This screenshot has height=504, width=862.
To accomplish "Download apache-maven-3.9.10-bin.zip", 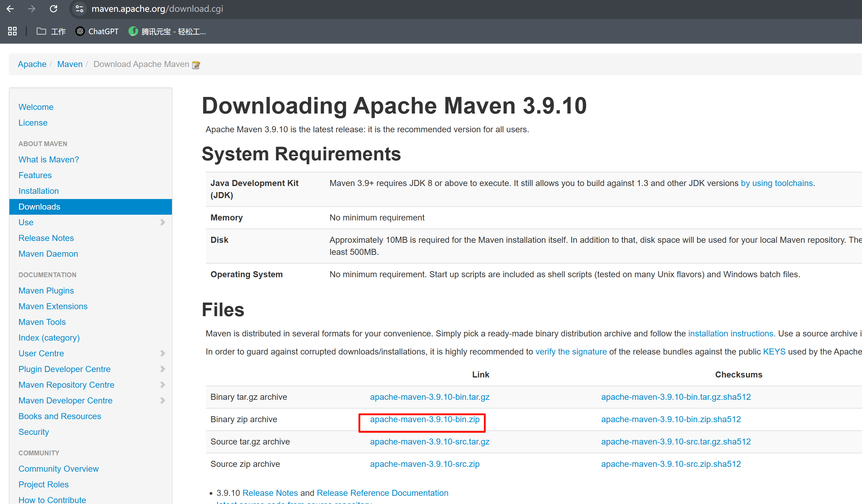I will tap(424, 419).
